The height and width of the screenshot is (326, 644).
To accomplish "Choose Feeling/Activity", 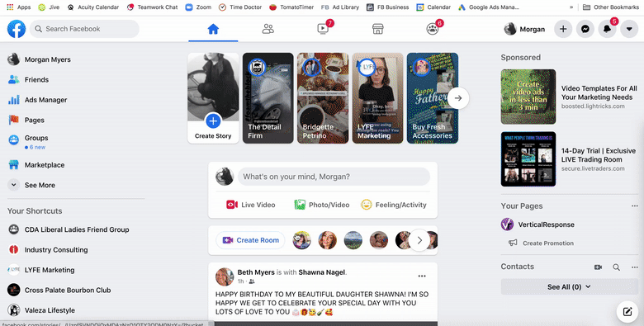I will click(394, 205).
